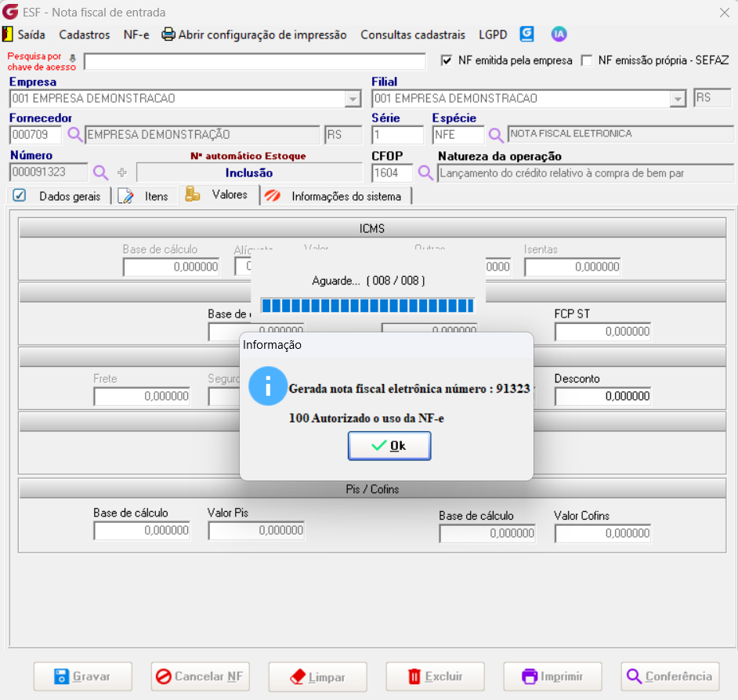Click the G application logo in title bar
This screenshot has height=700, width=738.
pyautogui.click(x=10, y=11)
